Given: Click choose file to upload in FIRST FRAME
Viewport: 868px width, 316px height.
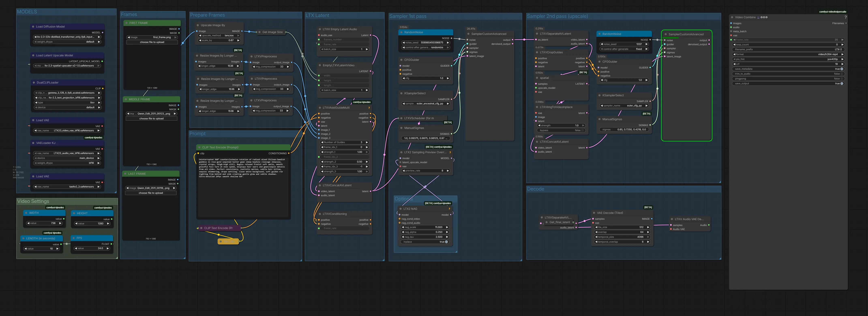Looking at the screenshot, I should [x=152, y=42].
